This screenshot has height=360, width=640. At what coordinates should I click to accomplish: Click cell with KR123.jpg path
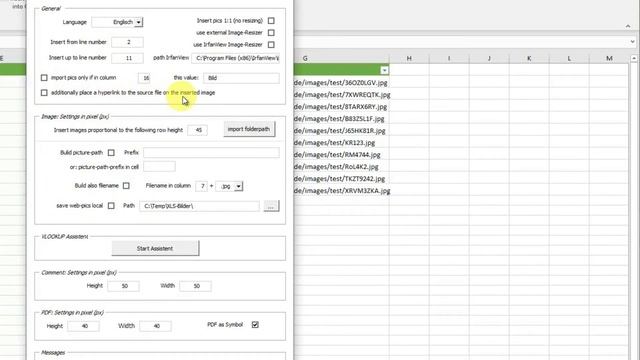click(341, 143)
